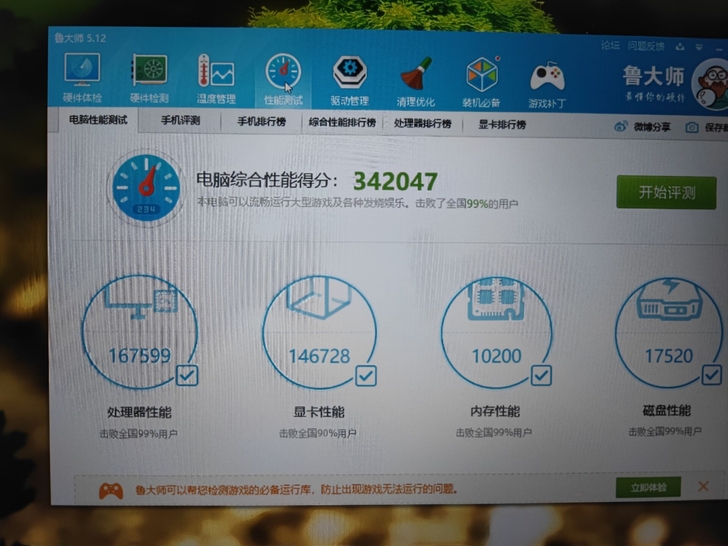728x546 pixels.
Task: Click disk score 17520
Action: point(669,356)
